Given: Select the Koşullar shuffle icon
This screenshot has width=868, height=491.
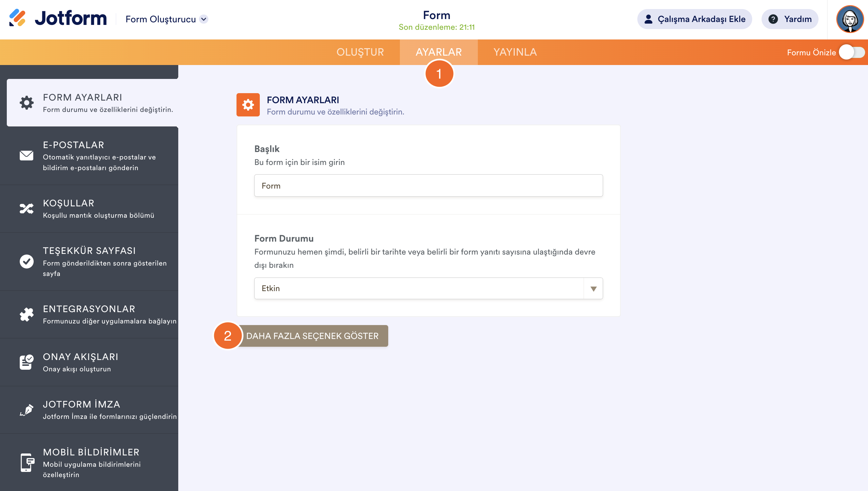Looking at the screenshot, I should [27, 209].
